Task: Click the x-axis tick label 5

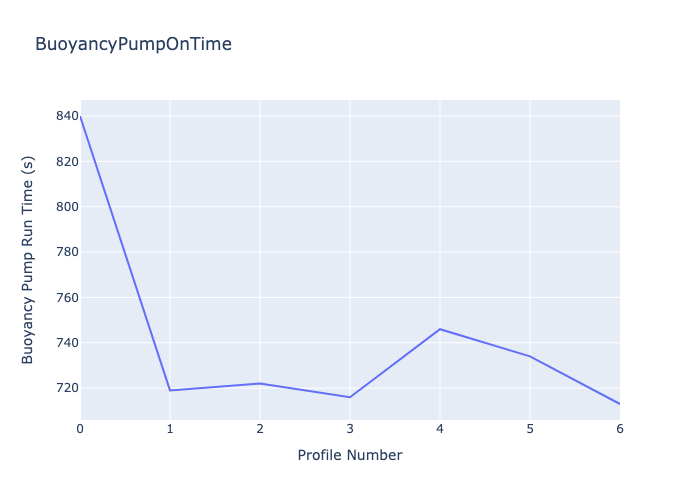Action: pyautogui.click(x=530, y=429)
